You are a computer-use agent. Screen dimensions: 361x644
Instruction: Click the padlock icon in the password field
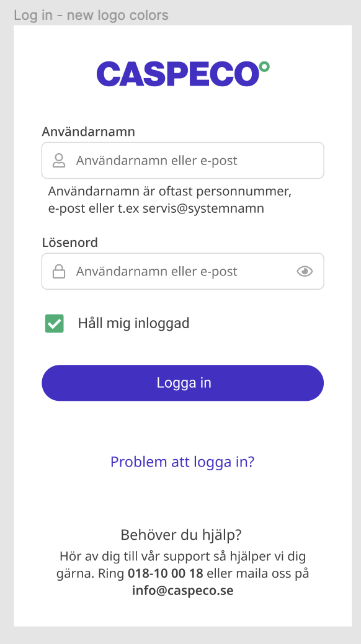click(59, 272)
